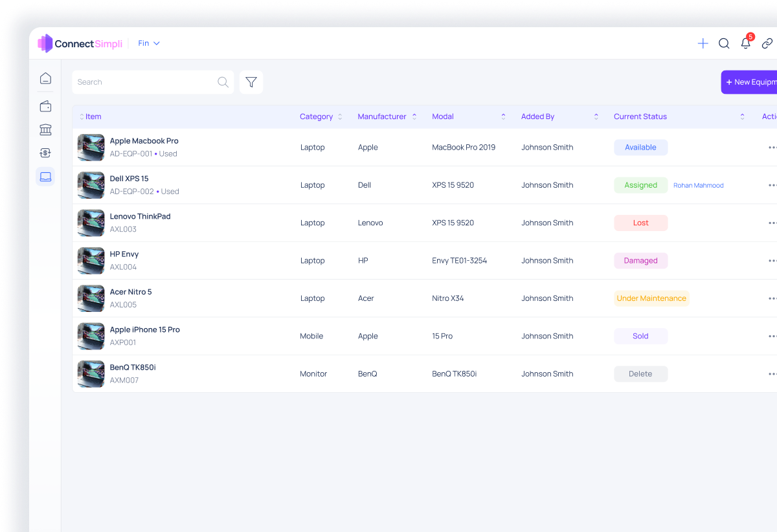
Task: Open actions menu for Apple Macbook Pro row
Action: (x=772, y=147)
